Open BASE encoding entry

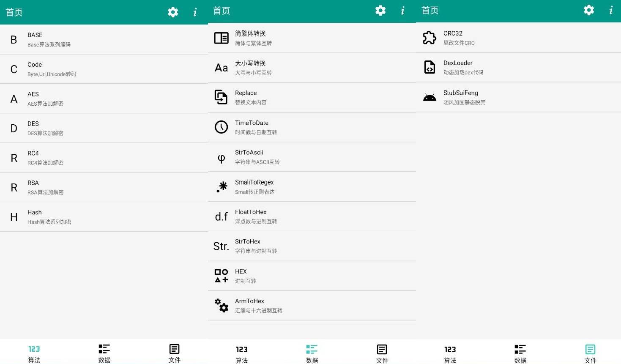104,39
